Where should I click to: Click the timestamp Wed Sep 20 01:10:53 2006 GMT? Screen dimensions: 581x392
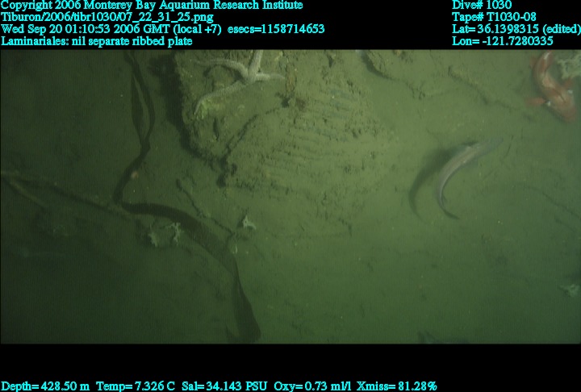tap(86, 29)
